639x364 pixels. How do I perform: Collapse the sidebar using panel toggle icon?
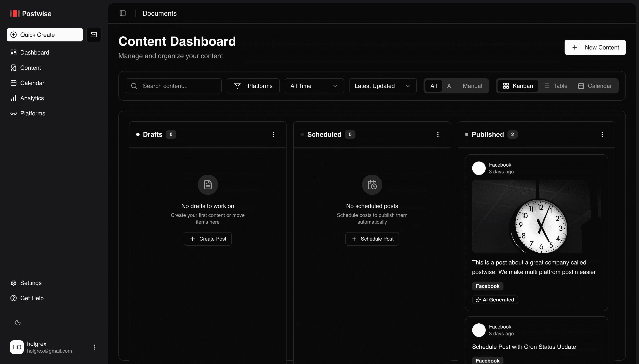(122, 13)
